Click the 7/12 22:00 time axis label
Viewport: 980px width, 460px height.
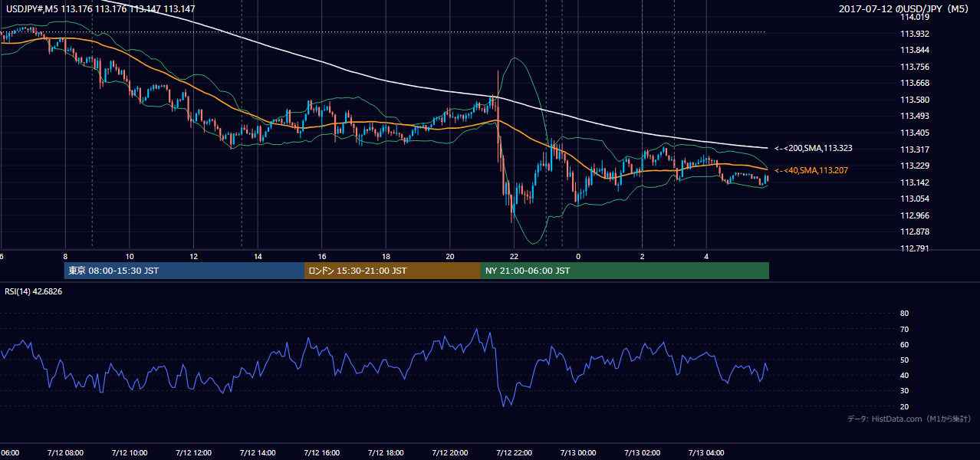point(514,452)
